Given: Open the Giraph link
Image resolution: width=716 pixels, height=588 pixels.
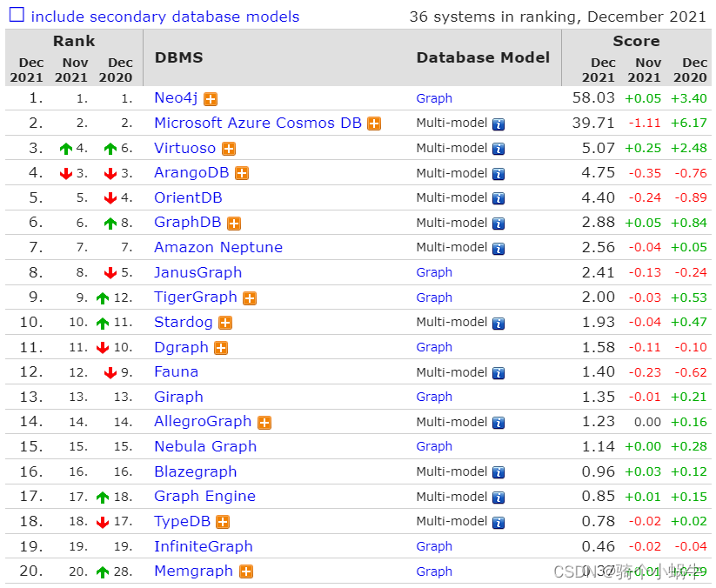Looking at the screenshot, I should click(x=178, y=398).
